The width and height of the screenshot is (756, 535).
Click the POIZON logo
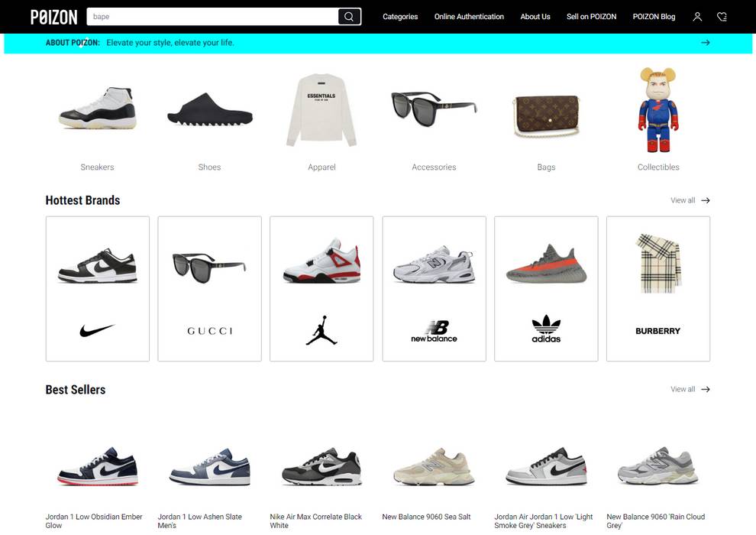[x=53, y=17]
